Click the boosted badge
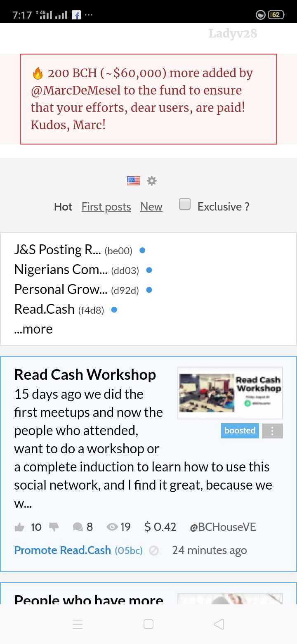Screen dimensions: 297x644 coord(240,431)
